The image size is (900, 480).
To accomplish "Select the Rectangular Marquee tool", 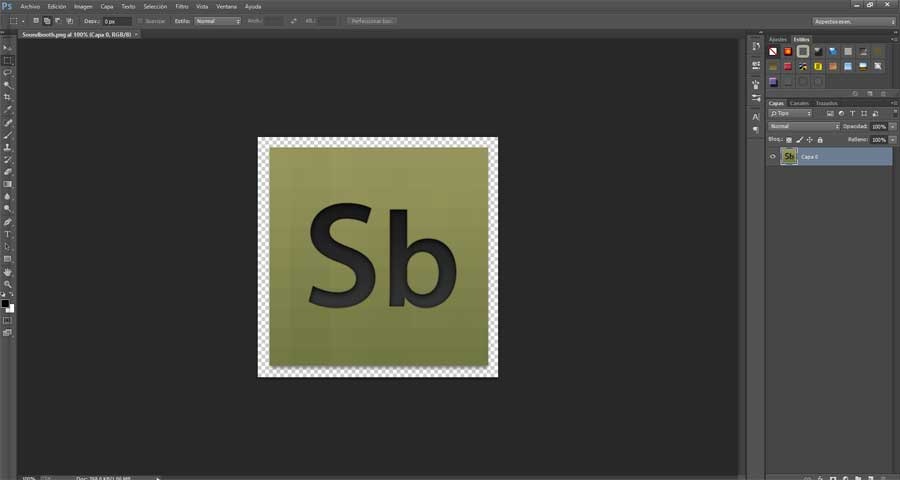I will pyautogui.click(x=7, y=60).
